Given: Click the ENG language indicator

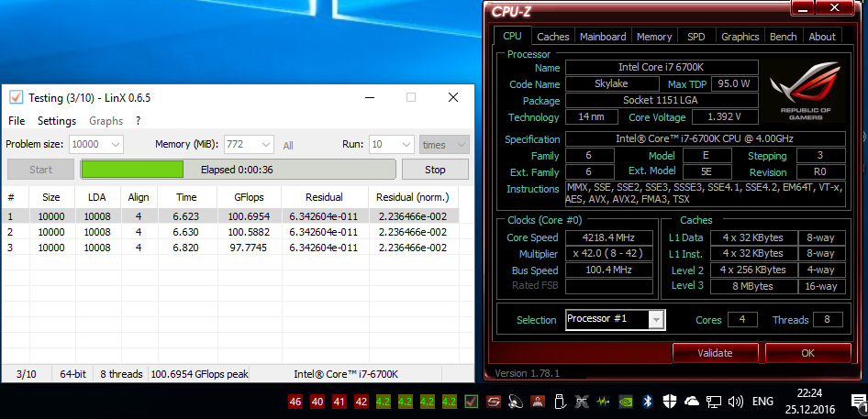Looking at the screenshot, I should 762,402.
